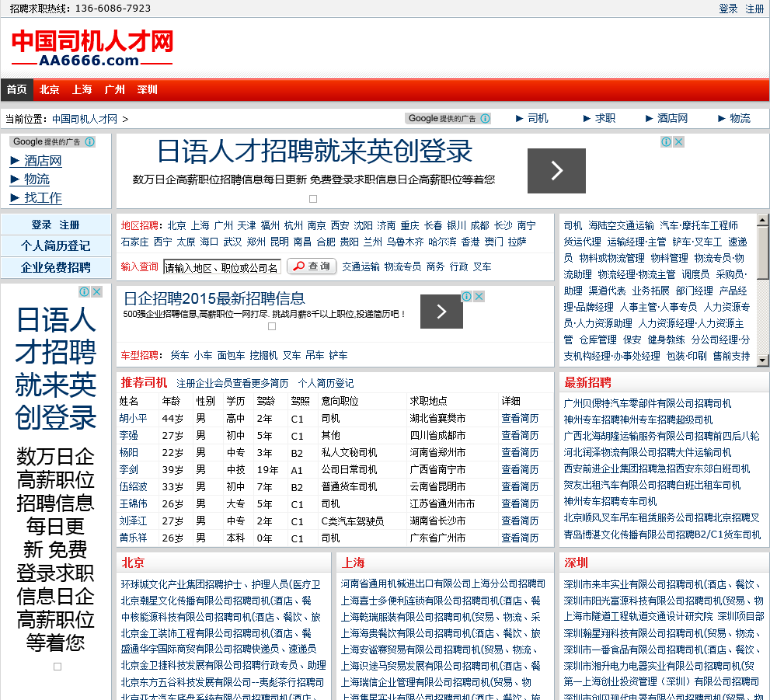Open 河南省通用机械进出口有限公司上海分公司 listing
770x700 pixels.
pos(443,583)
